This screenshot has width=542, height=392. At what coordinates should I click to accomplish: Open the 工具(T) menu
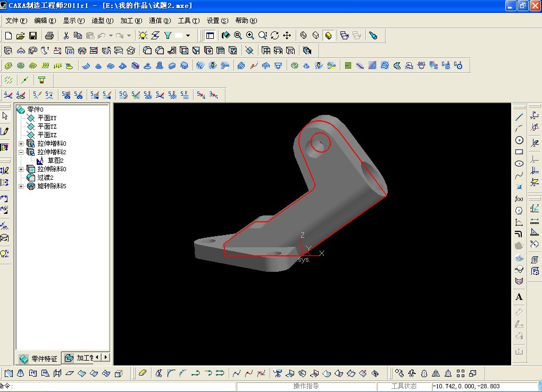(x=189, y=21)
